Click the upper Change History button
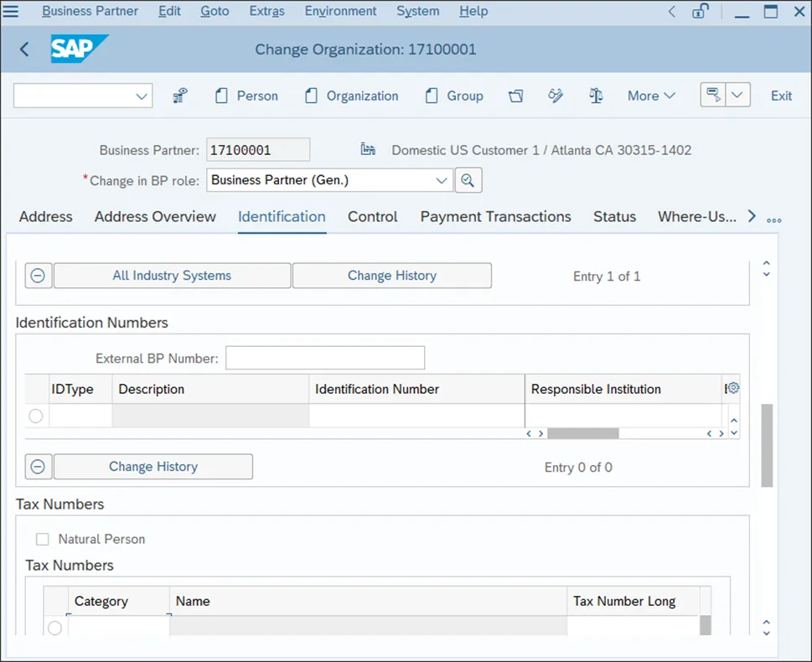The width and height of the screenshot is (812, 662). [x=392, y=276]
